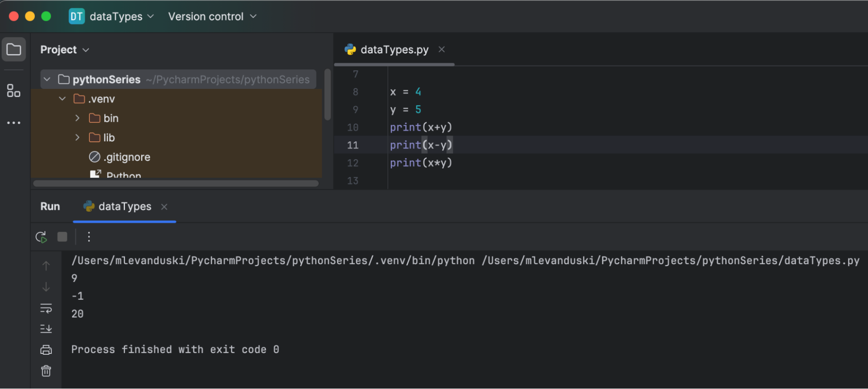Viewport: 868px width, 389px height.
Task: Open the Version control dropdown
Action: point(212,16)
